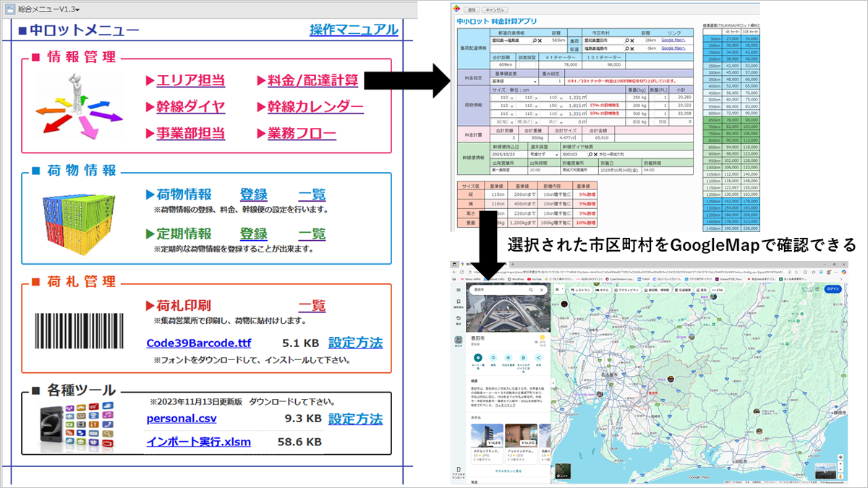Toggle the ホテル filter chip on the map
The height and width of the screenshot is (488, 868).
tap(601, 290)
